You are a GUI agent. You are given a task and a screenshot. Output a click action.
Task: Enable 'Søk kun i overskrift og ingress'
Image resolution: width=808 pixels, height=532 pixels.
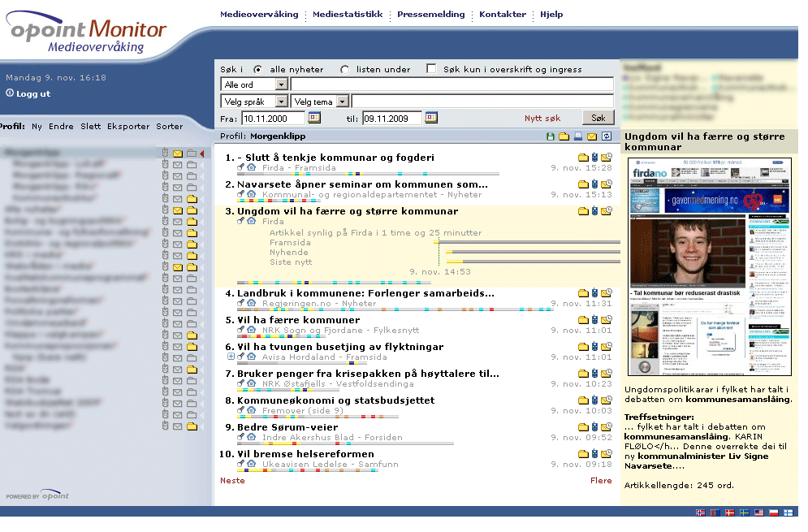pos(432,69)
